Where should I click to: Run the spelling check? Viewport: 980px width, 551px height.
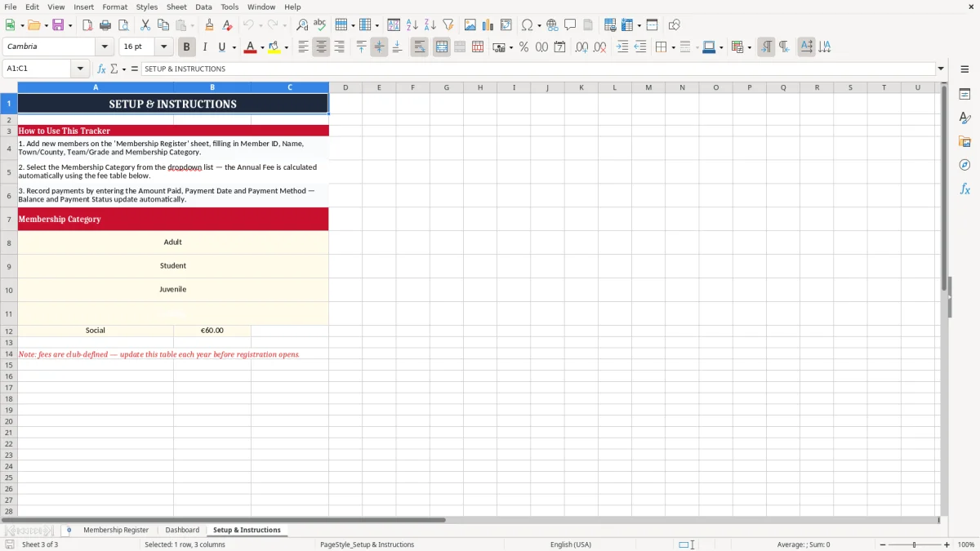pyautogui.click(x=319, y=25)
